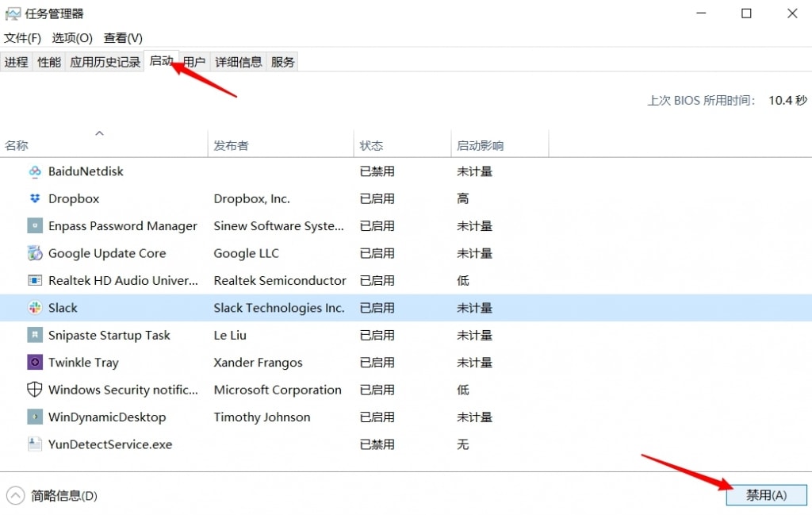Click publisher Slack Technologies Inc.
Image resolution: width=812 pixels, height=515 pixels.
click(x=278, y=308)
